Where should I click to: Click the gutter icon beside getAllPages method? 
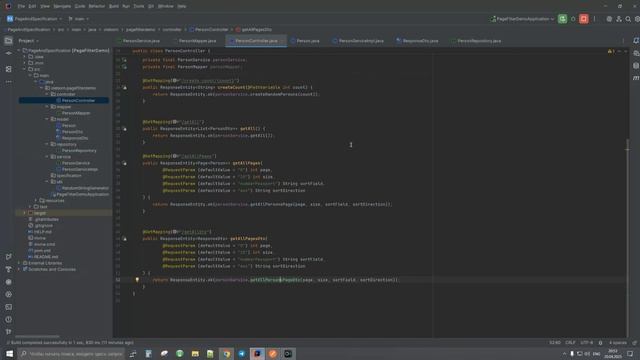[124, 163]
